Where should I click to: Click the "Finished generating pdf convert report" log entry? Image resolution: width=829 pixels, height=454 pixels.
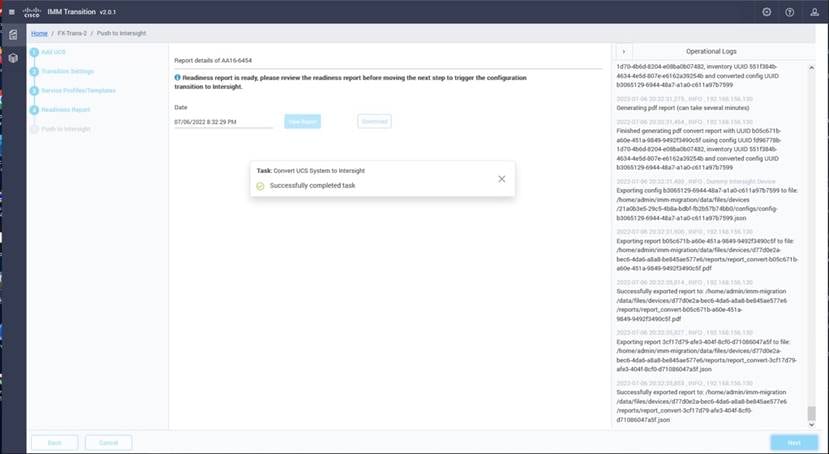(698, 149)
